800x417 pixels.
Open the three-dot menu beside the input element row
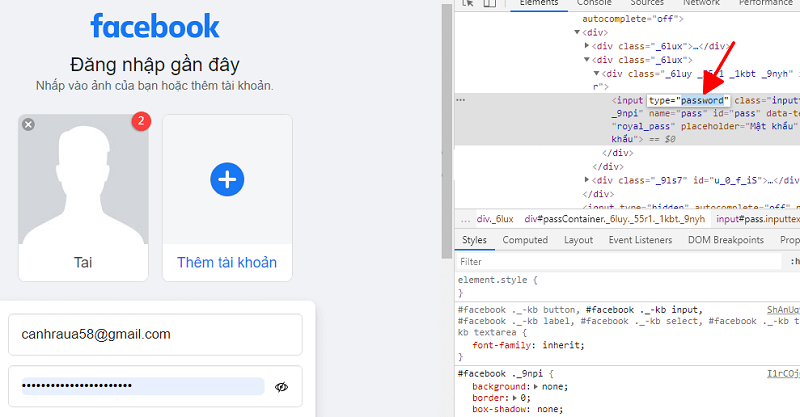coord(461,100)
